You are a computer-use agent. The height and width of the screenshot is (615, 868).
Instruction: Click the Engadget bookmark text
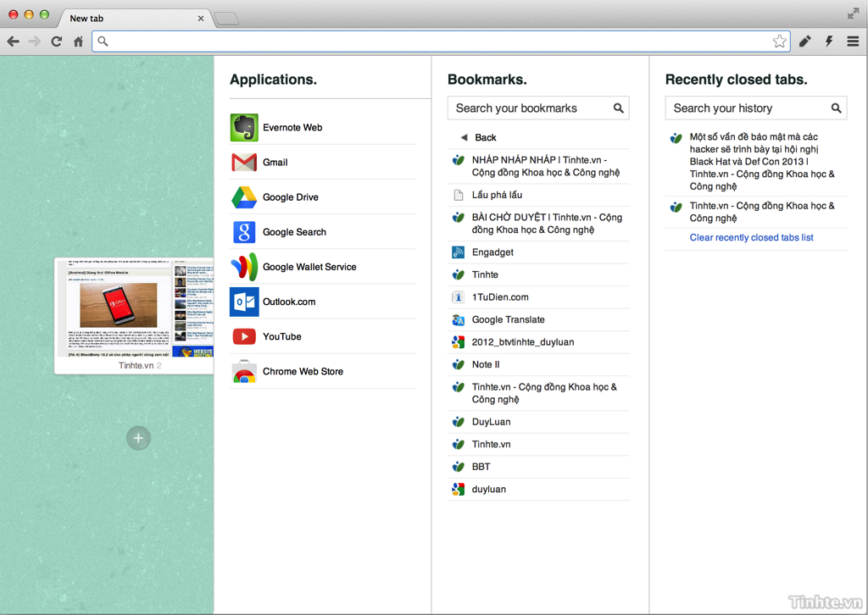point(492,252)
